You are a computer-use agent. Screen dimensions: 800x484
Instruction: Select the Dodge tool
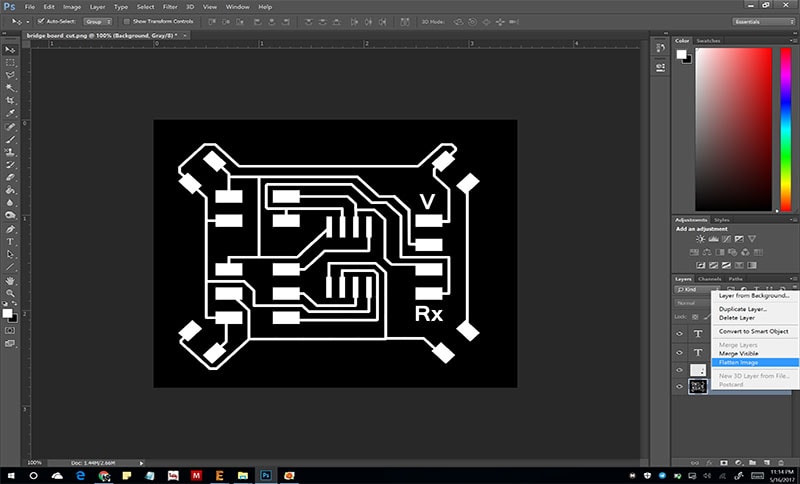[10, 216]
